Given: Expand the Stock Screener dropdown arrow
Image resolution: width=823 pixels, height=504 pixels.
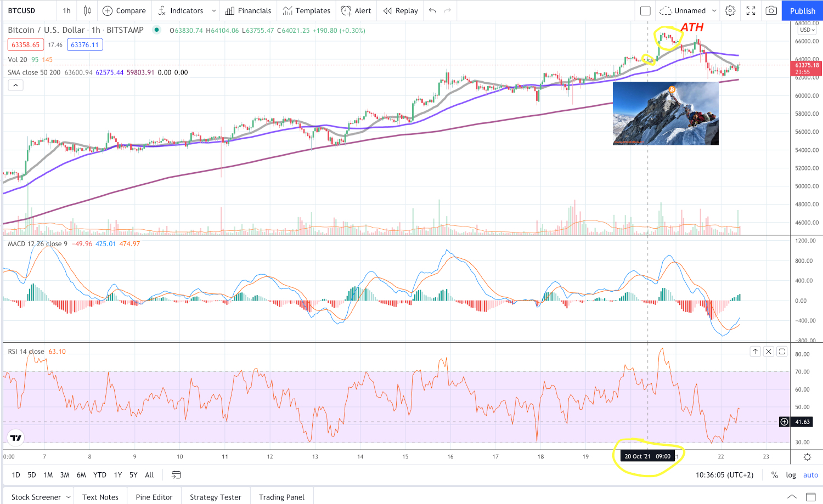Looking at the screenshot, I should pos(69,497).
